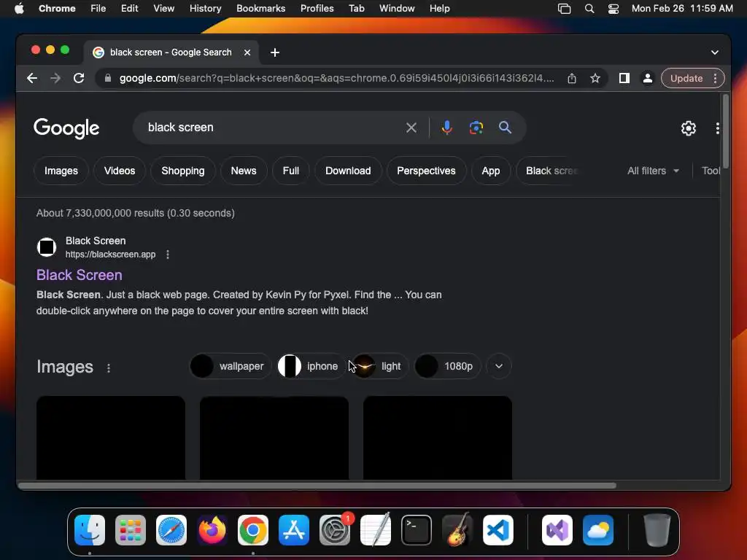Open the All filters dropdown
The image size is (747, 560).
coord(653,171)
